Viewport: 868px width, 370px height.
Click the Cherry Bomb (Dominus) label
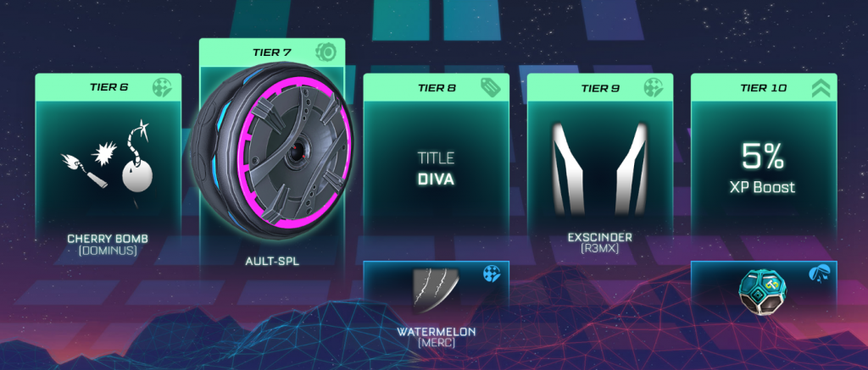pyautogui.click(x=108, y=244)
